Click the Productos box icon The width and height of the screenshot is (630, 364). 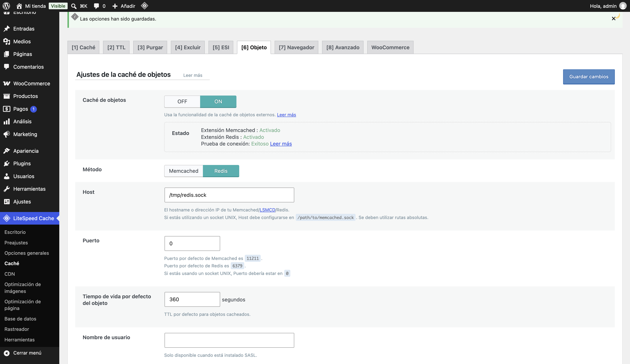coord(7,96)
